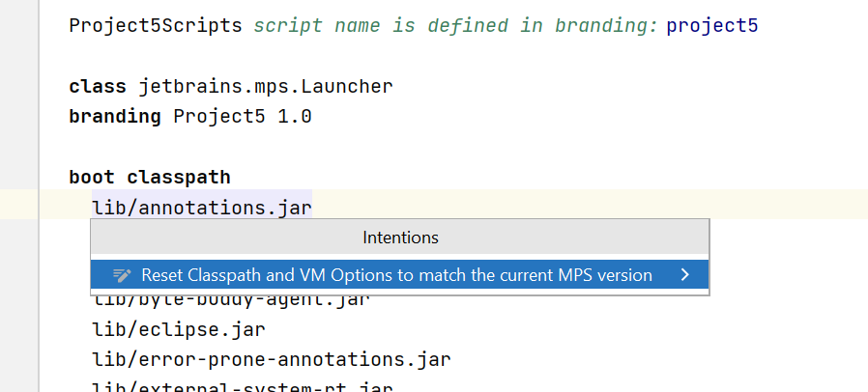Image resolution: width=868 pixels, height=392 pixels.
Task: Click the partially hidden byte-buddy-agent.jar entry
Action: 230,298
